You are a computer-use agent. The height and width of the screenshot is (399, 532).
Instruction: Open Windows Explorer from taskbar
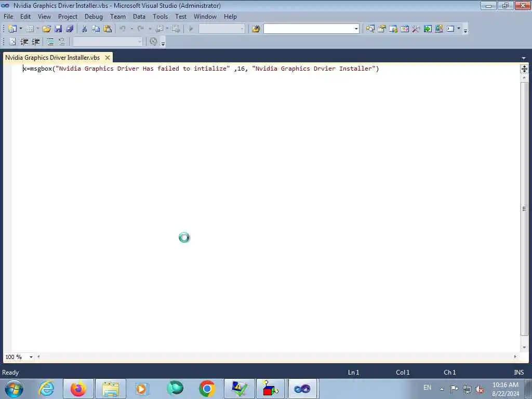[x=111, y=389]
